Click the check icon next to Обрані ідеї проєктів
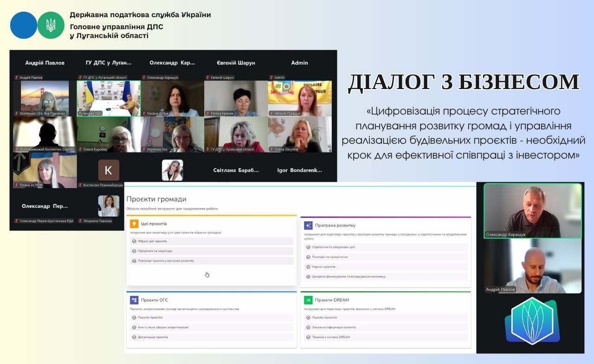Image resolution: width=594 pixels, height=364 pixels. pos(134,241)
